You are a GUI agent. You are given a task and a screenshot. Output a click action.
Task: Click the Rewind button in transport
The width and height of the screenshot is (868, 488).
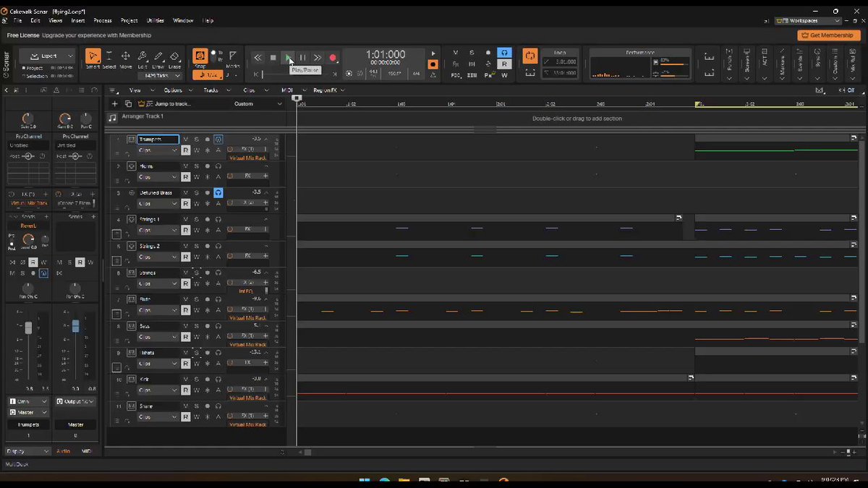click(x=258, y=58)
